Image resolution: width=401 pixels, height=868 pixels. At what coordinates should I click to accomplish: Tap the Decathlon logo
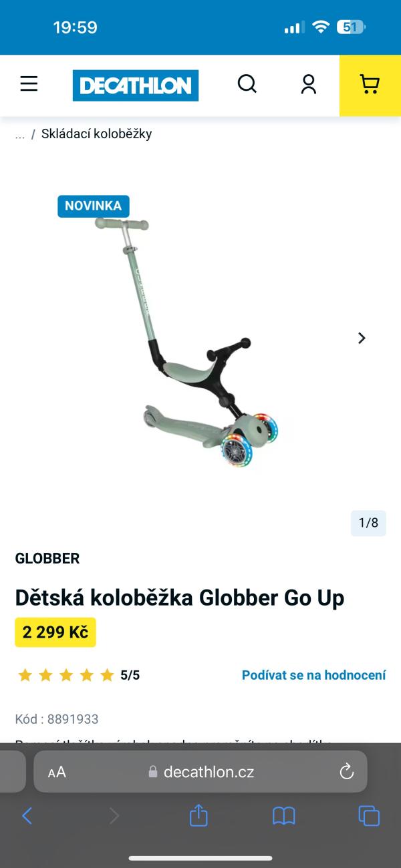coord(136,85)
